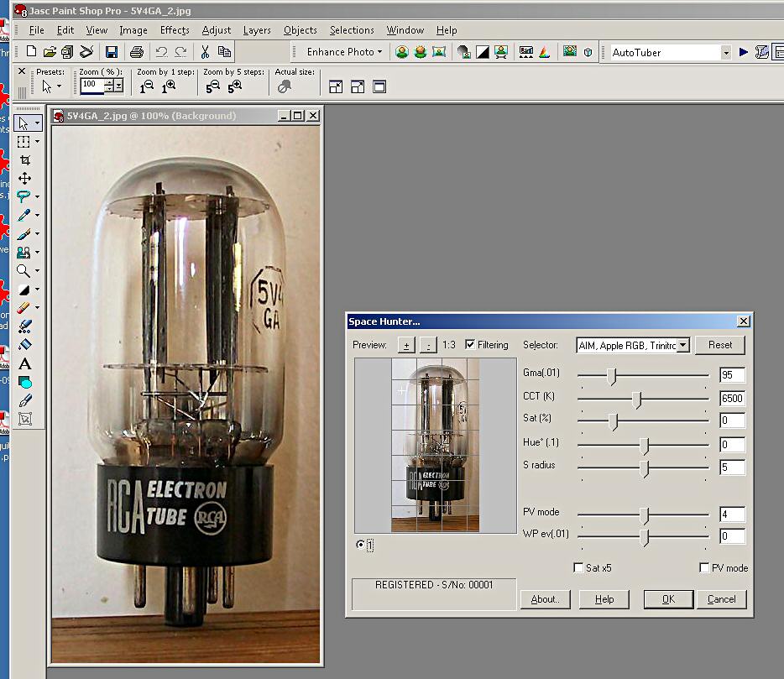Click the Redo arrow icon
Viewport: 784px width, 679px height.
[x=181, y=51]
